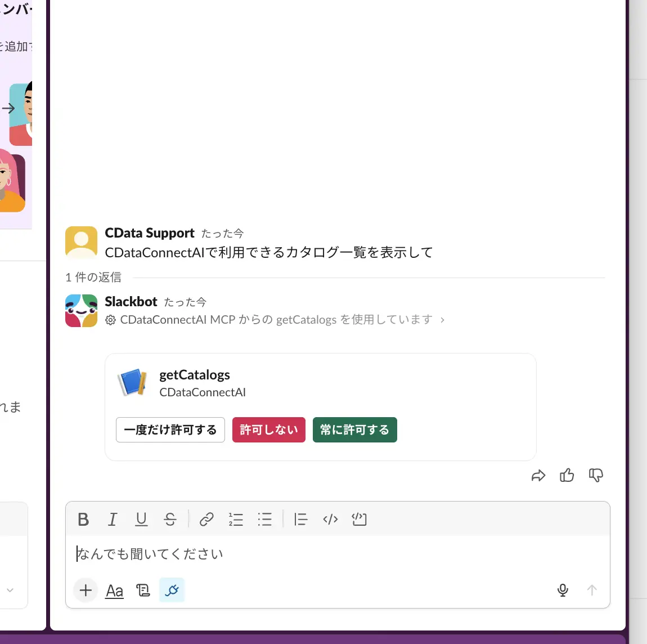Toggle underline formatting in composer
This screenshot has height=644, width=647.
pyautogui.click(x=141, y=519)
